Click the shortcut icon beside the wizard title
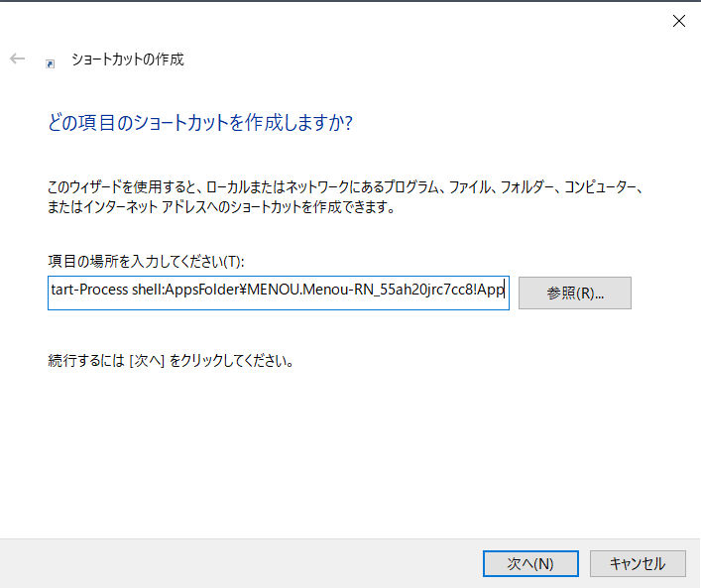 [50, 63]
